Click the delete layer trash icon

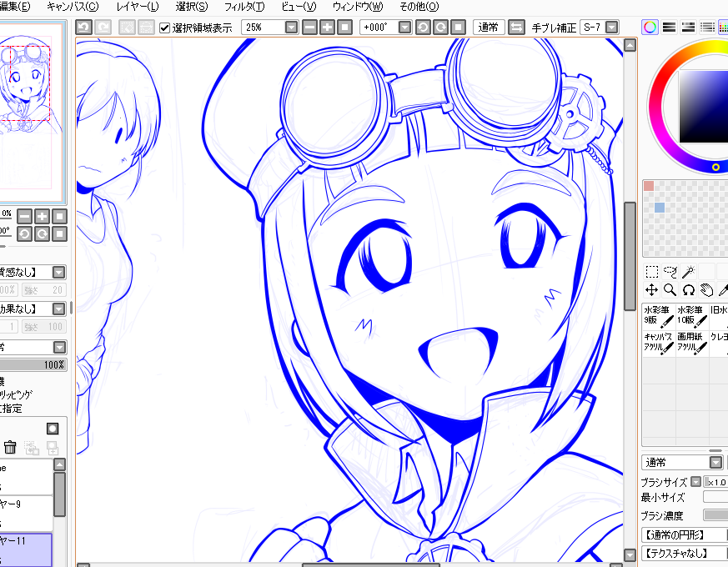click(10, 447)
